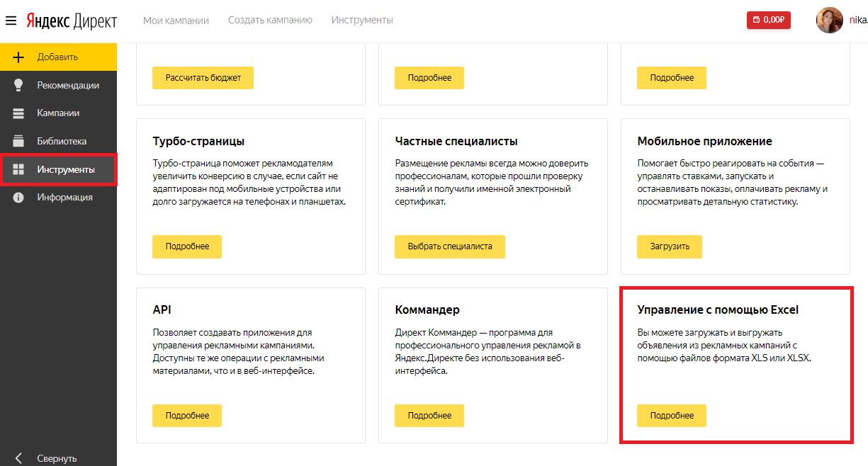The height and width of the screenshot is (466, 868).
Task: Click the Инструменты grid icon
Action: pos(19,169)
